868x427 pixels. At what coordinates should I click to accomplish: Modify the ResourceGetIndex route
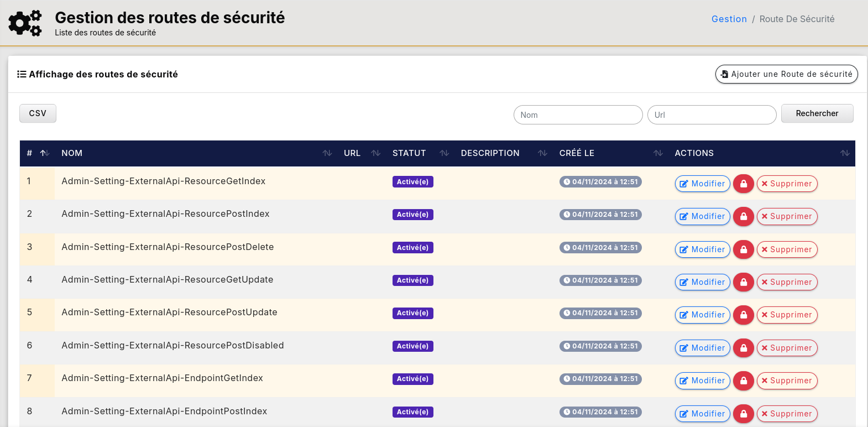[702, 184]
